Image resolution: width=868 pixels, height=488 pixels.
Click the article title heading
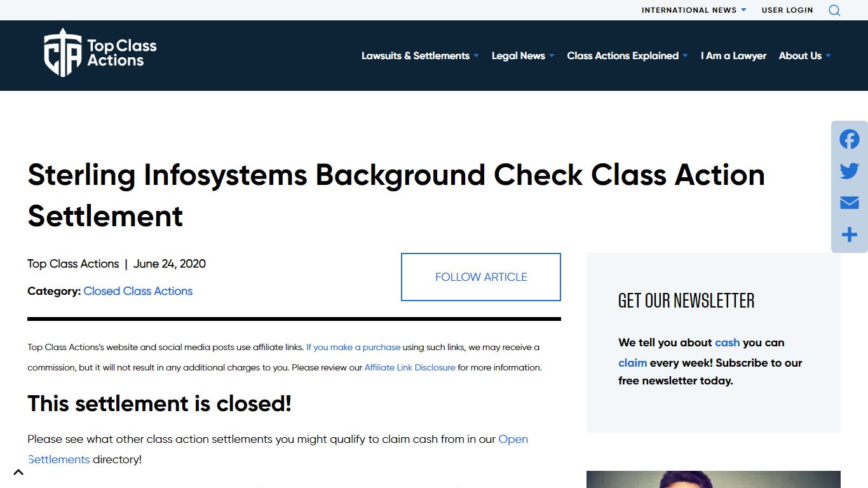396,195
